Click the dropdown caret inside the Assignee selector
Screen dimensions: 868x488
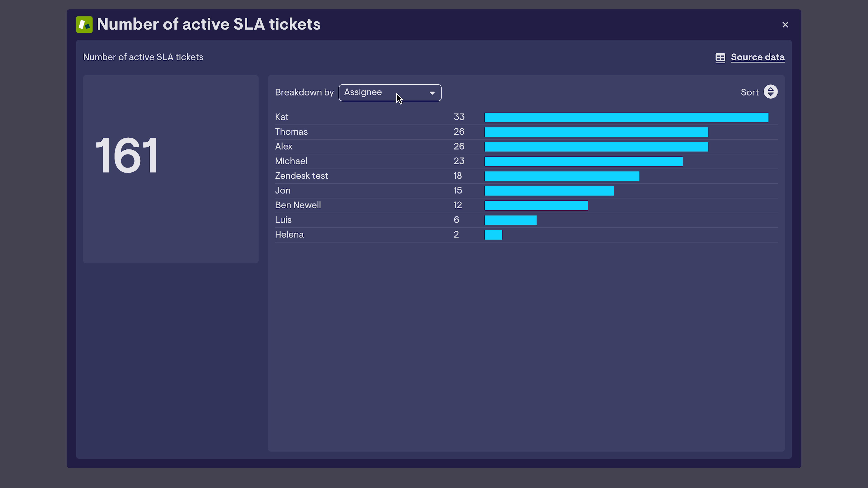click(x=432, y=93)
